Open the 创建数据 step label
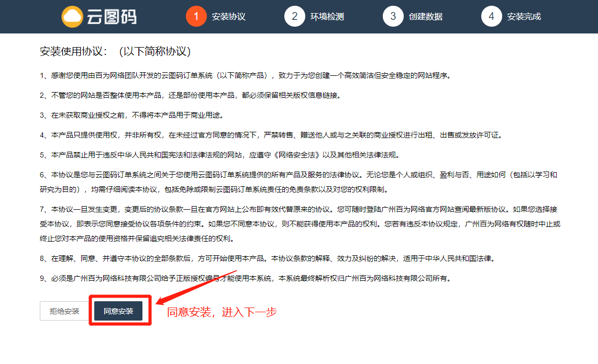Screen dimensions: 598x364 (426, 17)
